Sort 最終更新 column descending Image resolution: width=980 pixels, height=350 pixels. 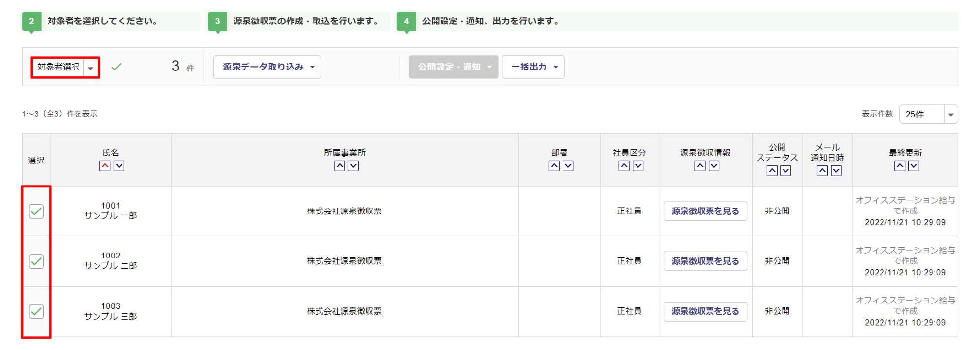914,166
